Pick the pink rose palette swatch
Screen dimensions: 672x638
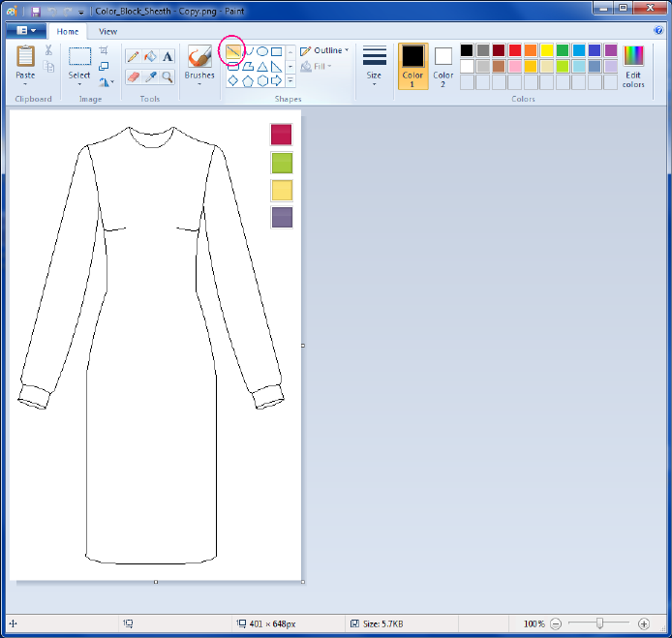tap(515, 67)
